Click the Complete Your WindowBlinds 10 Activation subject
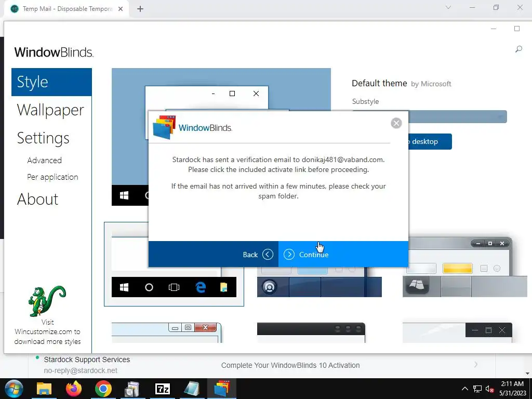Image resolution: width=532 pixels, height=399 pixels. [290, 365]
